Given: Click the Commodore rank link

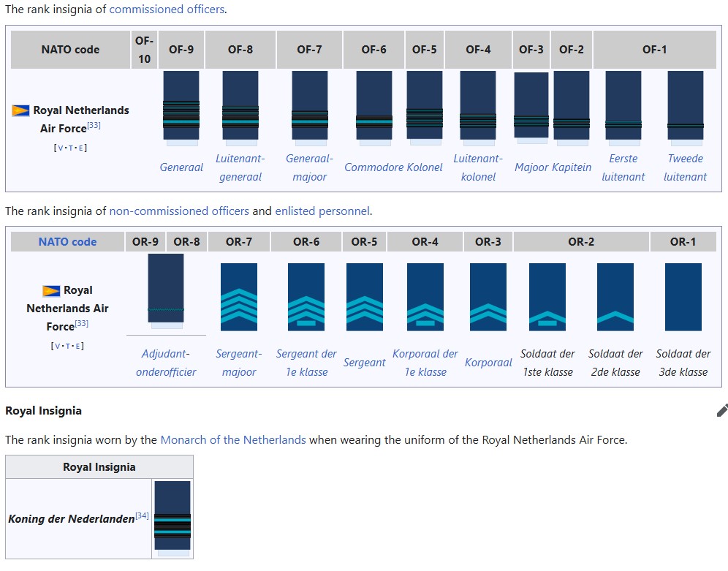Looking at the screenshot, I should [374, 167].
